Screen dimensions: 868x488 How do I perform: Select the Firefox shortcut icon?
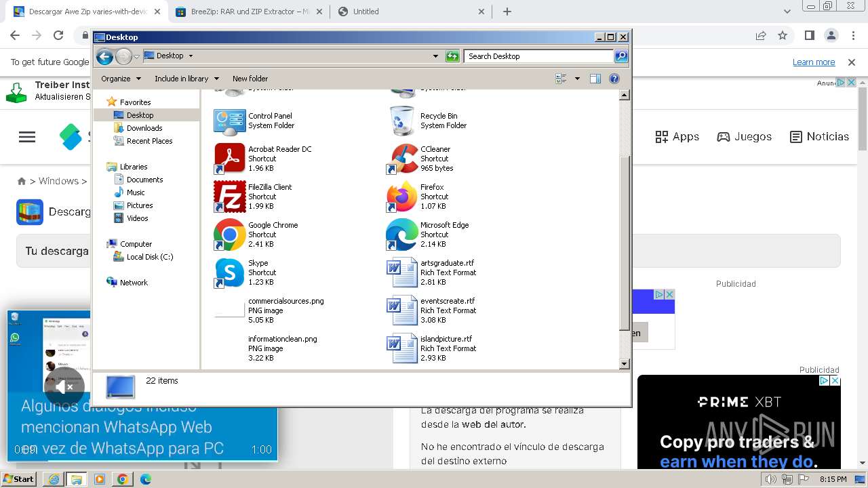[402, 197]
